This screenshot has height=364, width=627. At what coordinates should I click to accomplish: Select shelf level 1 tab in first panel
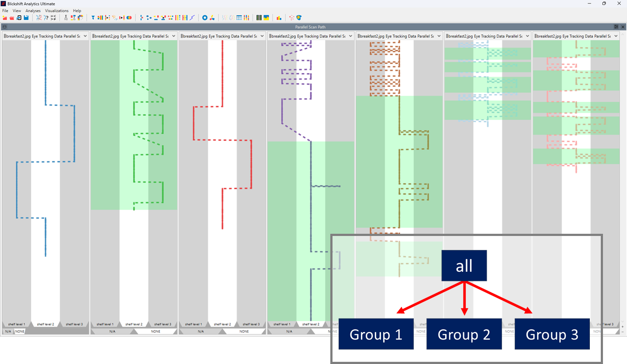tap(17, 324)
